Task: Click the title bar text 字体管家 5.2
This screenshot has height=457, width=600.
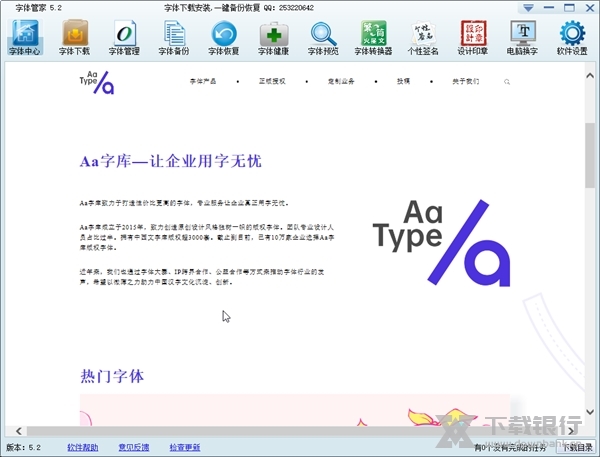Action: (39, 8)
